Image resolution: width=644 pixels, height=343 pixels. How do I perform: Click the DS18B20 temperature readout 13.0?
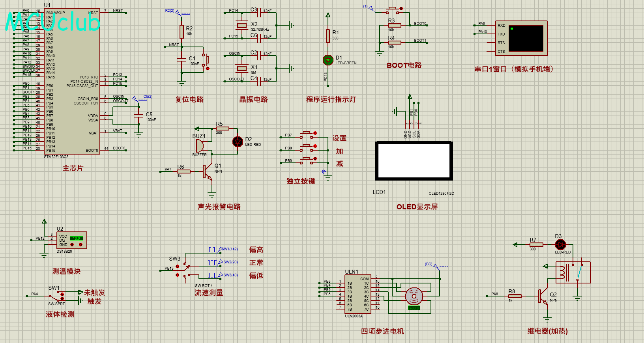point(76,238)
